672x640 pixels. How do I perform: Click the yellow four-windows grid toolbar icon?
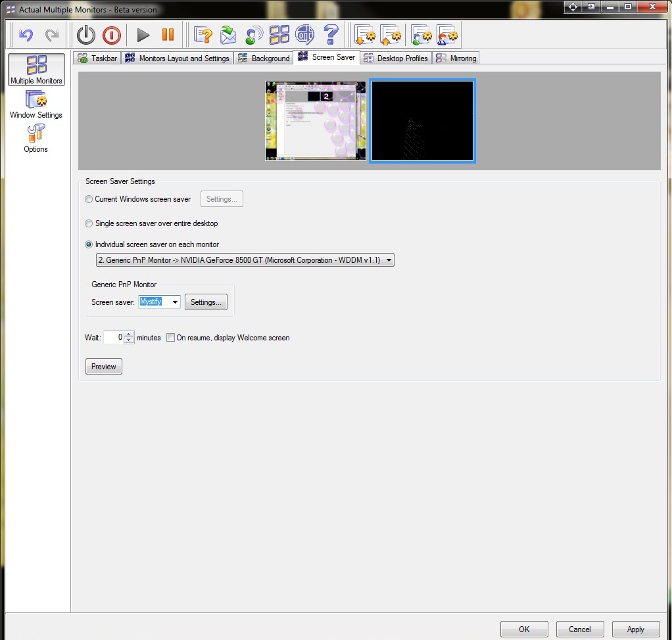click(279, 35)
